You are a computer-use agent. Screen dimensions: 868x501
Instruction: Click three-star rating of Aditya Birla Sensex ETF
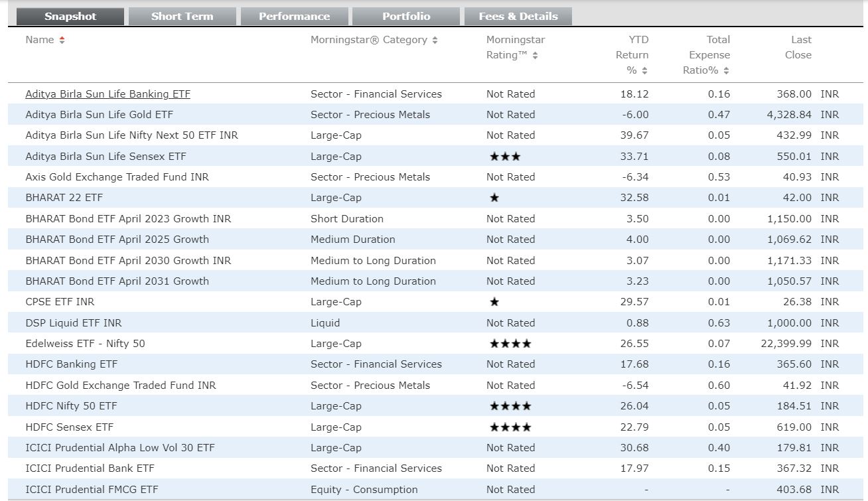click(x=504, y=157)
